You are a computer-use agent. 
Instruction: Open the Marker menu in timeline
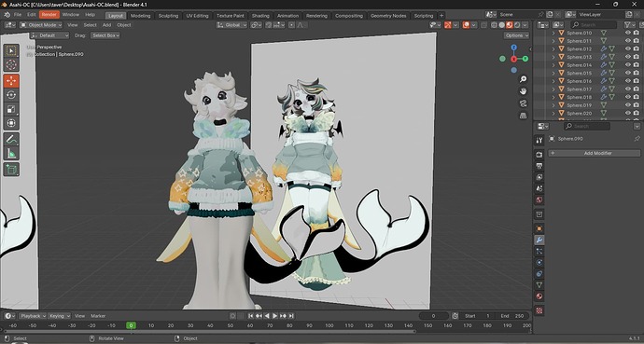[x=98, y=316]
